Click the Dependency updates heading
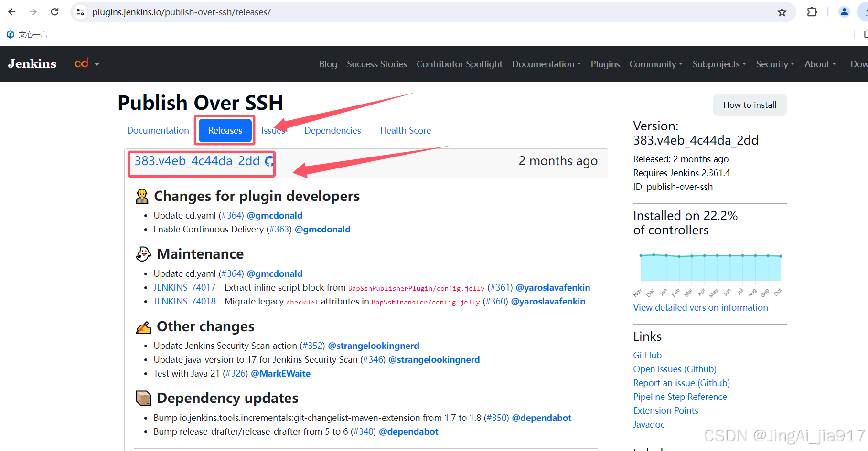Image resolution: width=868 pixels, height=451 pixels. pyautogui.click(x=227, y=398)
